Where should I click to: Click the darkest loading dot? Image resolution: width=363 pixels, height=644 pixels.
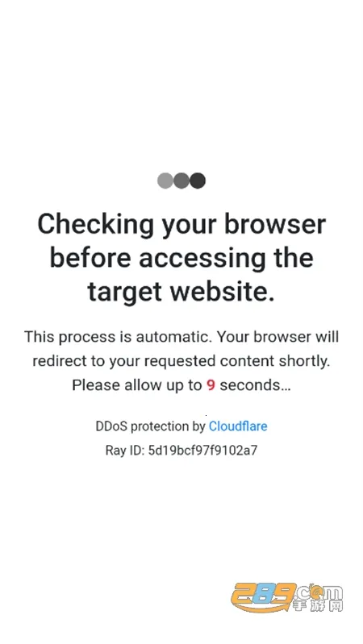pyautogui.click(x=198, y=181)
